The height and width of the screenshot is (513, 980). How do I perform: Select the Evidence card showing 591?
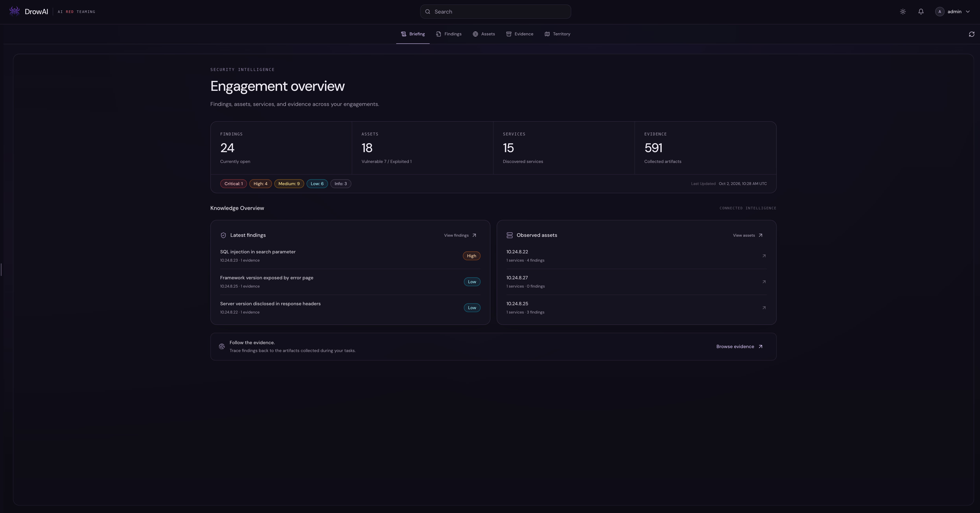click(705, 148)
